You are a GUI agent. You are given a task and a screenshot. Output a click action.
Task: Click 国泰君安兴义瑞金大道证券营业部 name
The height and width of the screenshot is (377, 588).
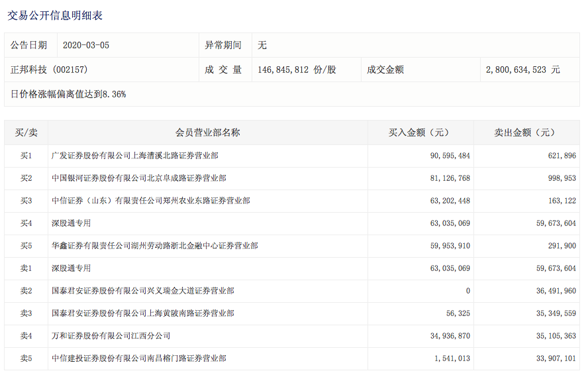point(143,291)
